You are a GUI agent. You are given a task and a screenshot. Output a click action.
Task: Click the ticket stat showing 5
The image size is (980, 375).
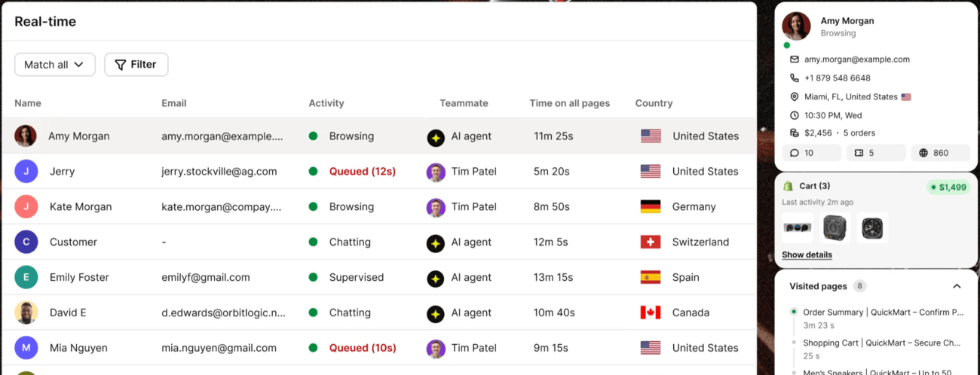click(876, 153)
